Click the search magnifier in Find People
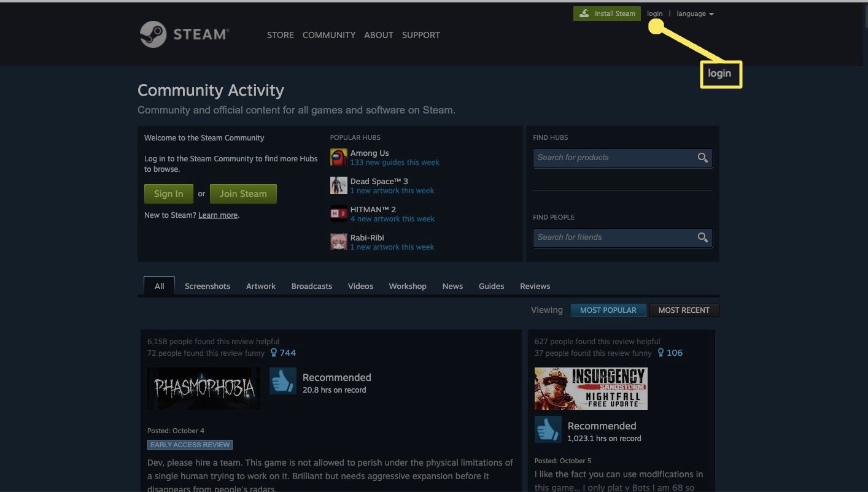Image resolution: width=868 pixels, height=492 pixels. pos(703,237)
